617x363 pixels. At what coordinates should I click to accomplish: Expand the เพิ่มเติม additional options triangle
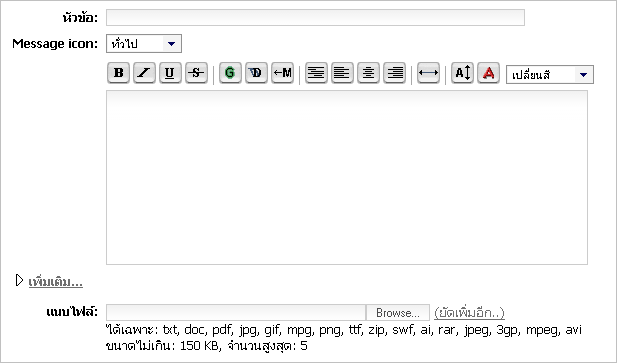[19, 280]
